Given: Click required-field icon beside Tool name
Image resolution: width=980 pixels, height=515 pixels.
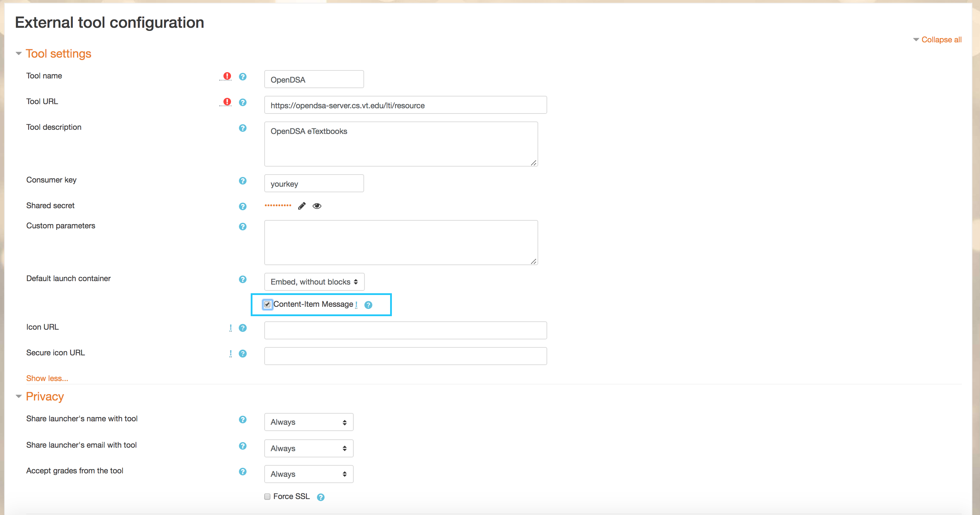Looking at the screenshot, I should (x=227, y=76).
